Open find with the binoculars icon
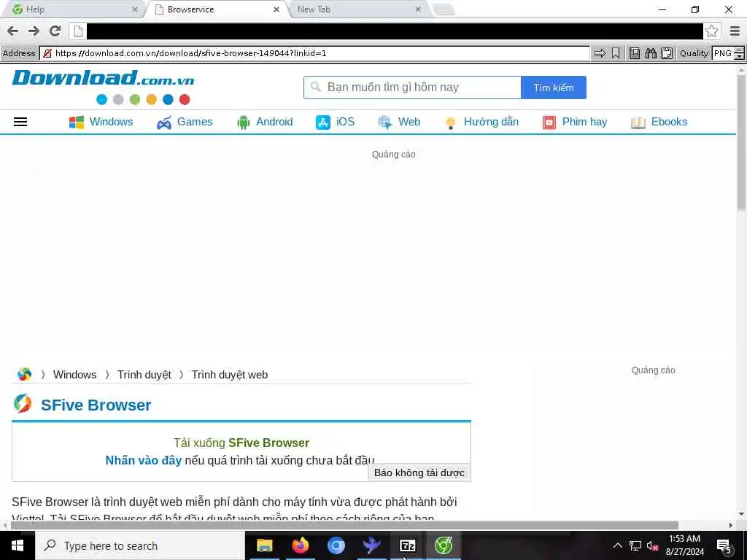This screenshot has height=560, width=747. click(x=651, y=53)
